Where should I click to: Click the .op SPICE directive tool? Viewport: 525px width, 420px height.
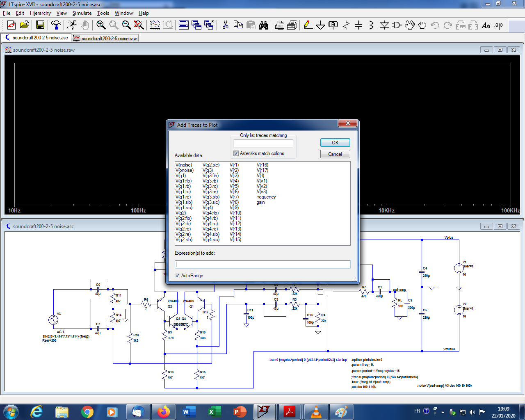(499, 25)
